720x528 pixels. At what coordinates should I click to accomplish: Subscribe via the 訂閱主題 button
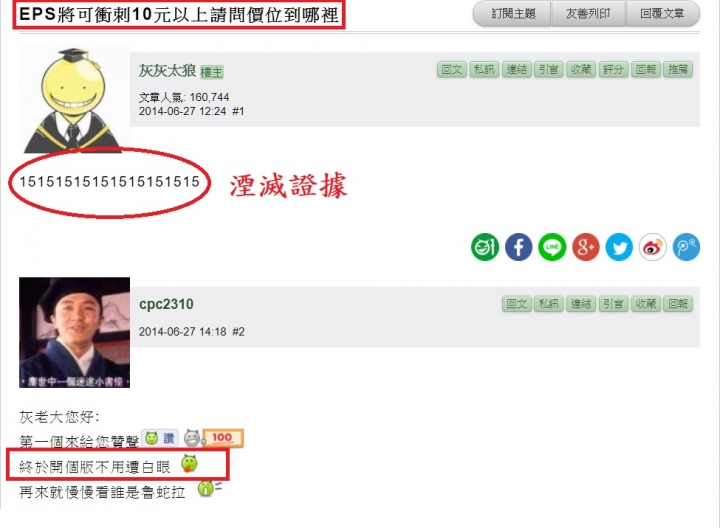(513, 14)
